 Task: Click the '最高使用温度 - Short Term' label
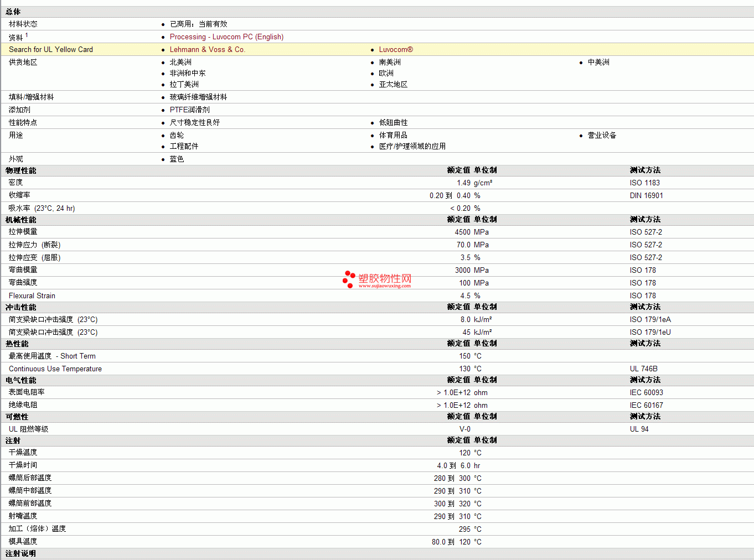tap(52, 356)
